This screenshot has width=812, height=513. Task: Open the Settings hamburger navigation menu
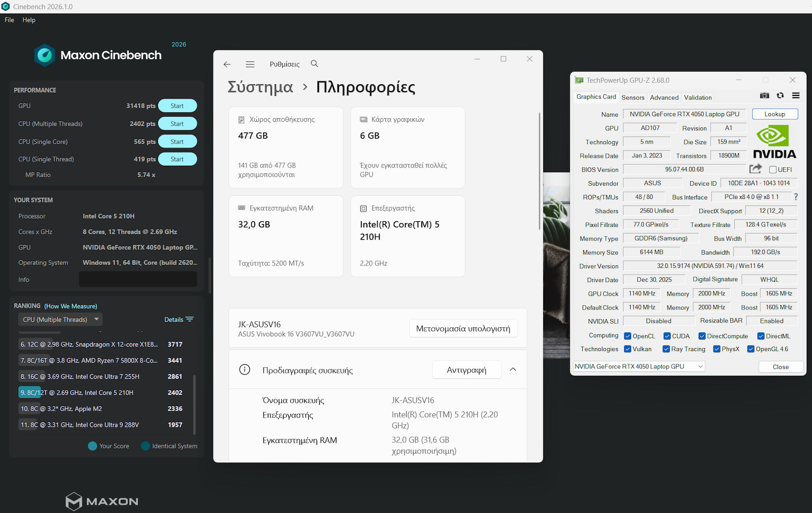(x=250, y=64)
